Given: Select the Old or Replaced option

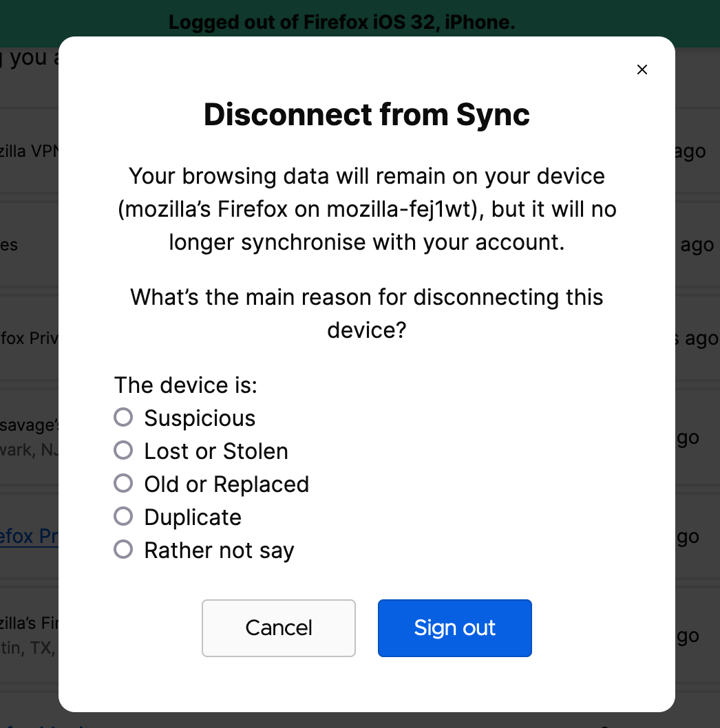Looking at the screenshot, I should [x=123, y=483].
